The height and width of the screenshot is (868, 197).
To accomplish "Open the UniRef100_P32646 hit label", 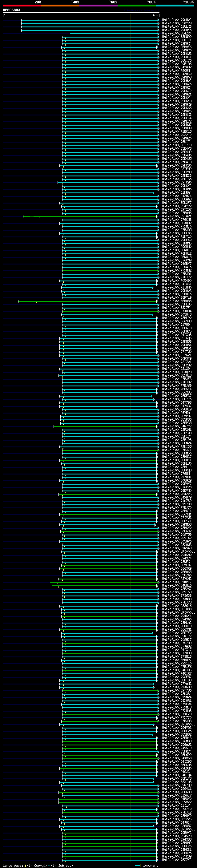I will (x=176, y=606).
